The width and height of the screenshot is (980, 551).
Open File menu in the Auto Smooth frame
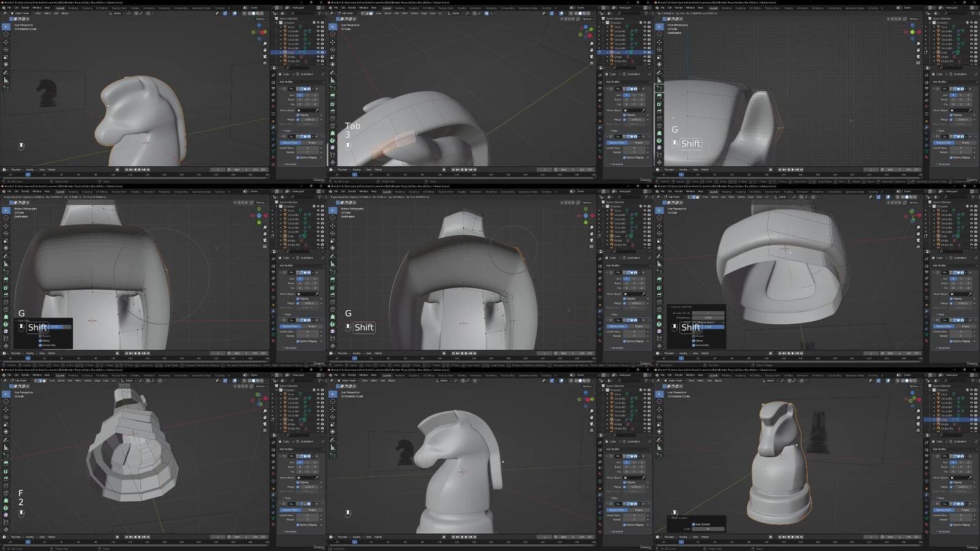pos(663,375)
